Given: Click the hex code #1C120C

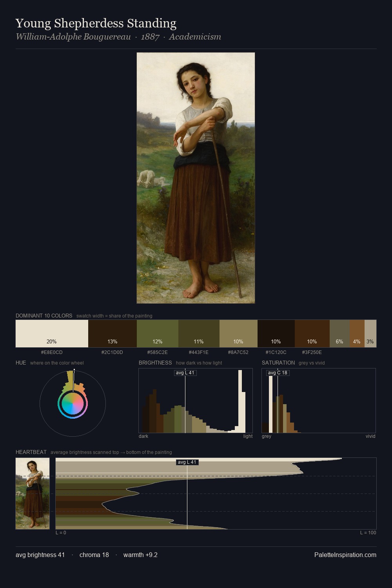Looking at the screenshot, I should 276,352.
